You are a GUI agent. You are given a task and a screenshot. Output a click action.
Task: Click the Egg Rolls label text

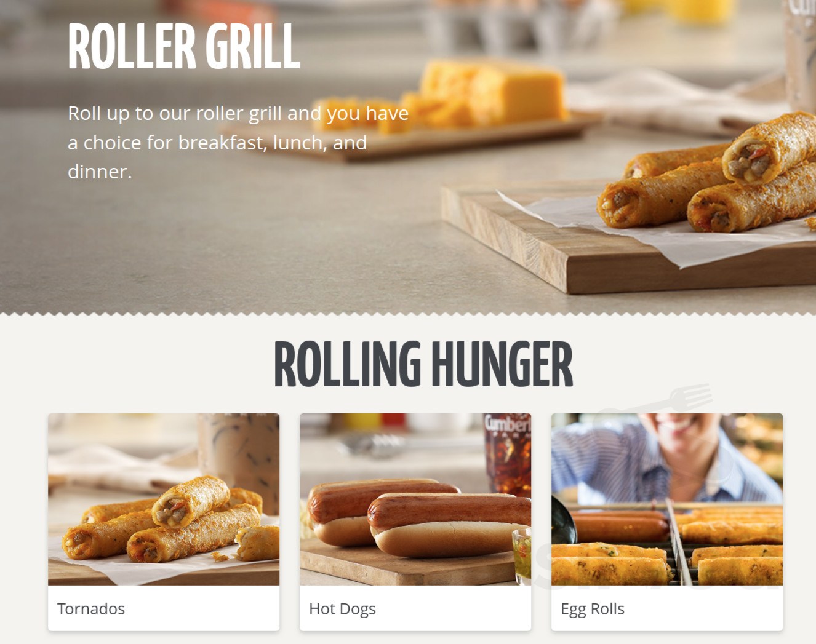click(593, 609)
